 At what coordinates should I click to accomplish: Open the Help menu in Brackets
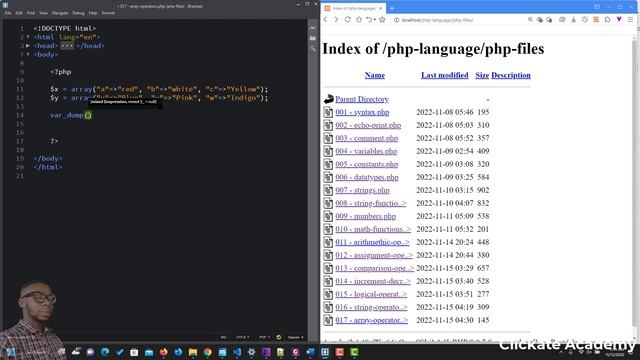pos(93,13)
